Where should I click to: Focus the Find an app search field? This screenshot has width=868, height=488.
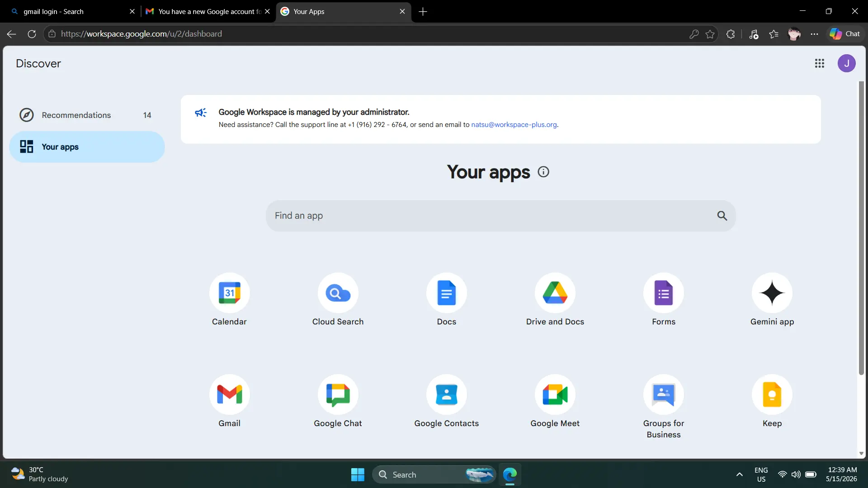(500, 216)
